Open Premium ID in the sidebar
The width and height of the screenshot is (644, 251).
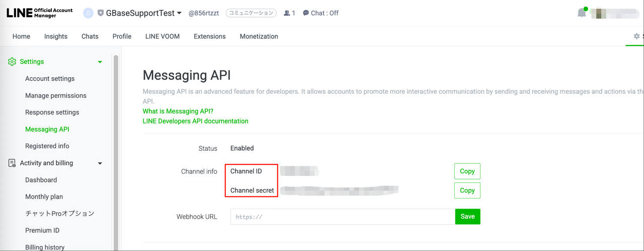(42, 230)
